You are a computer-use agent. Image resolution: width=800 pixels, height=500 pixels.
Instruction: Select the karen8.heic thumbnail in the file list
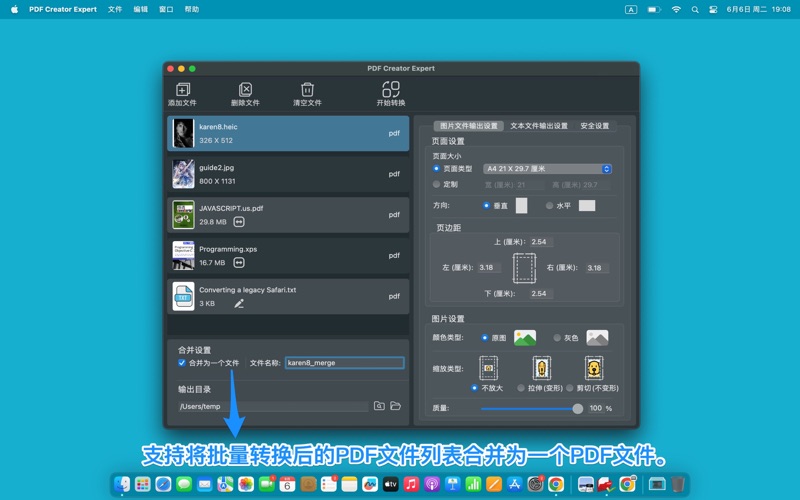pos(183,133)
